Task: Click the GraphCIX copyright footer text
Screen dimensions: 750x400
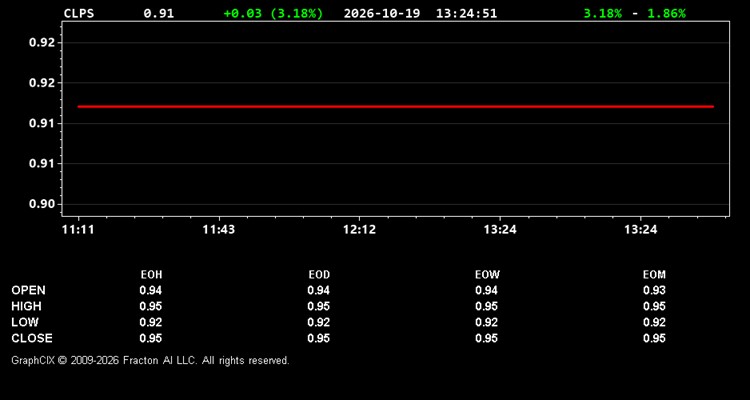Action: [x=150, y=360]
